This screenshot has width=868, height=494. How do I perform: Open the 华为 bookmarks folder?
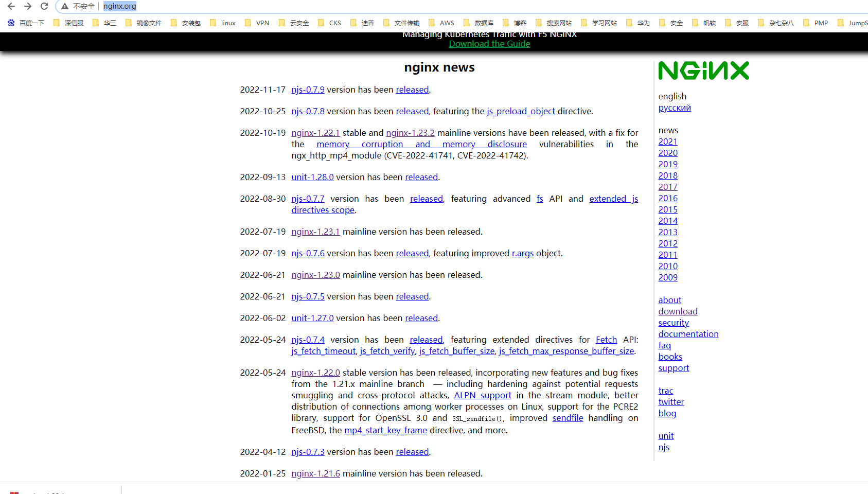tap(638, 23)
